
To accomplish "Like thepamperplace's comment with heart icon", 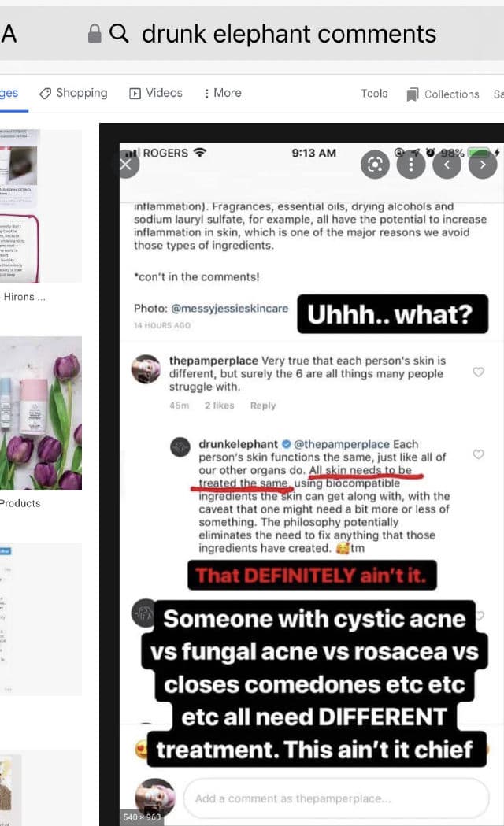I will [x=478, y=372].
